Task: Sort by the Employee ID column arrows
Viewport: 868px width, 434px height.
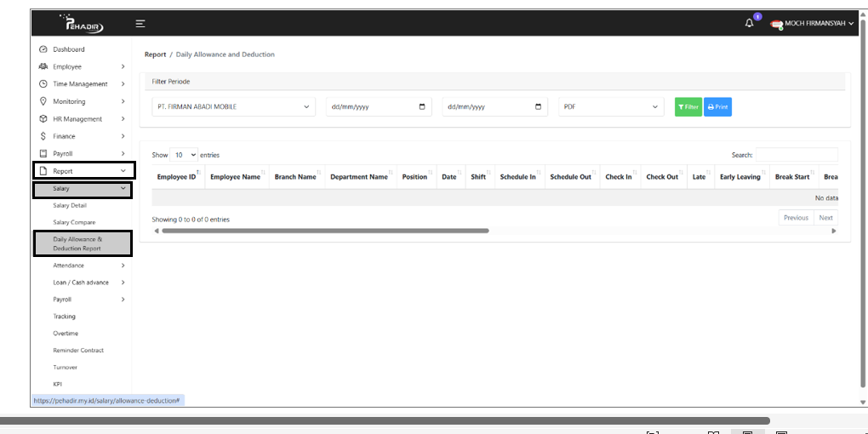Action: click(198, 173)
